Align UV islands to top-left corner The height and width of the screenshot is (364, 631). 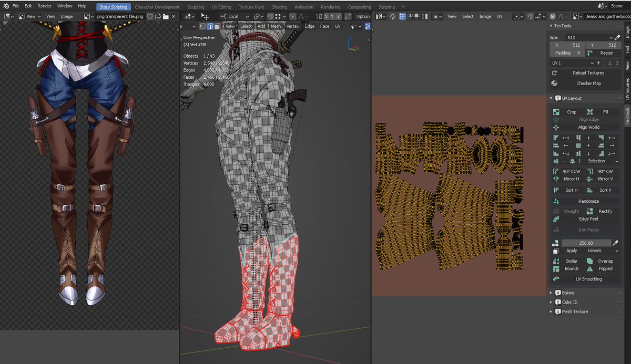tap(556, 138)
